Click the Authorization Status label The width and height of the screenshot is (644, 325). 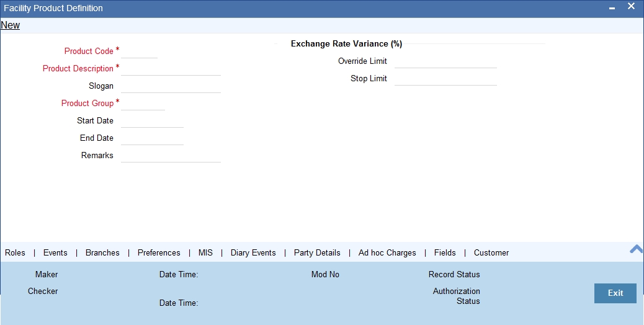[x=457, y=296]
